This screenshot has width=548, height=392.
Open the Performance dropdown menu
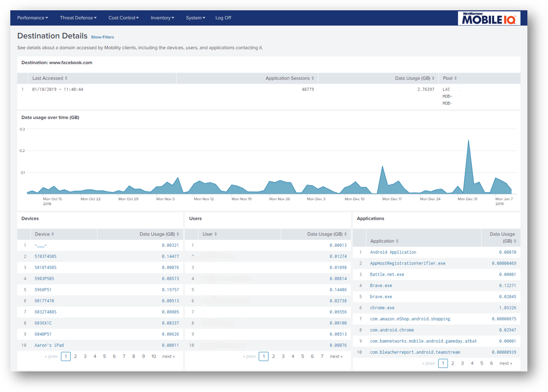(32, 18)
